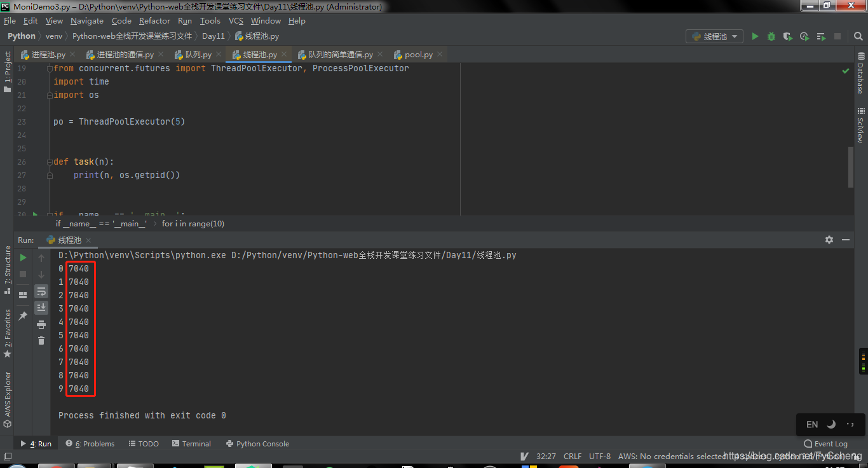Image resolution: width=868 pixels, height=468 pixels.
Task: Open the TODO tool window tab
Action: click(x=144, y=444)
